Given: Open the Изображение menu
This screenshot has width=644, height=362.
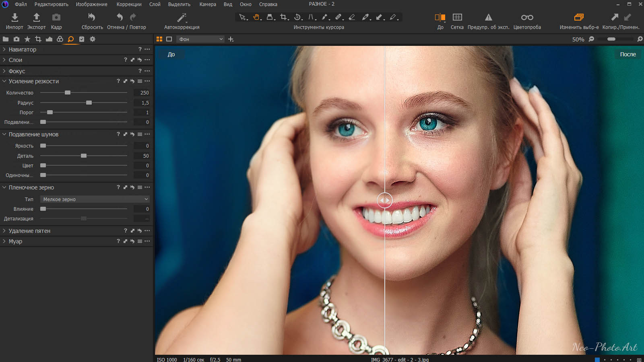Looking at the screenshot, I should click(x=92, y=4).
